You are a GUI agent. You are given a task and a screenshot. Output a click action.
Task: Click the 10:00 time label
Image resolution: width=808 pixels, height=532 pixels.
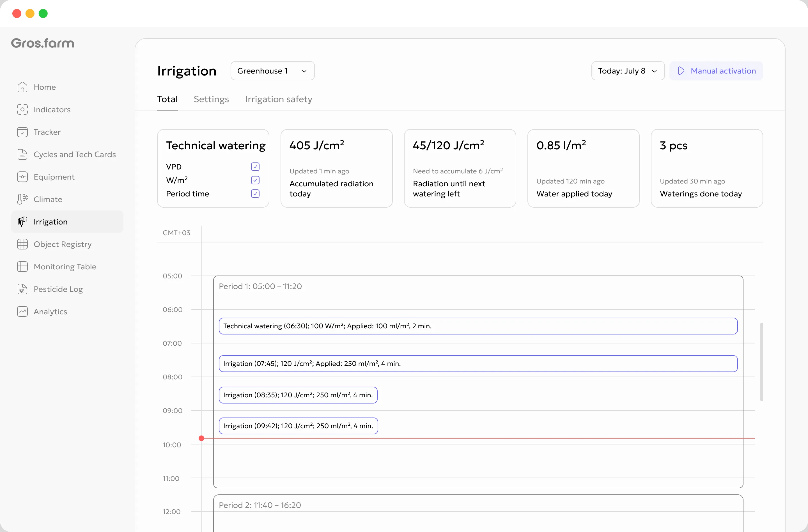click(172, 445)
